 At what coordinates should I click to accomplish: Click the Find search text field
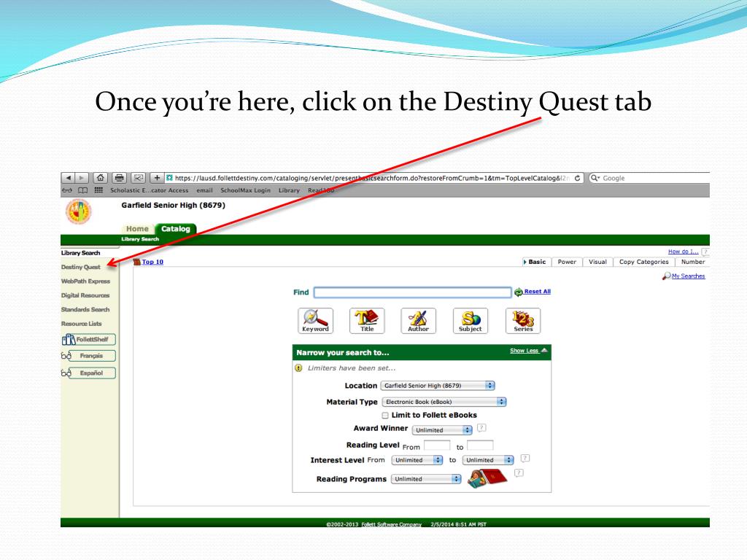pyautogui.click(x=413, y=292)
